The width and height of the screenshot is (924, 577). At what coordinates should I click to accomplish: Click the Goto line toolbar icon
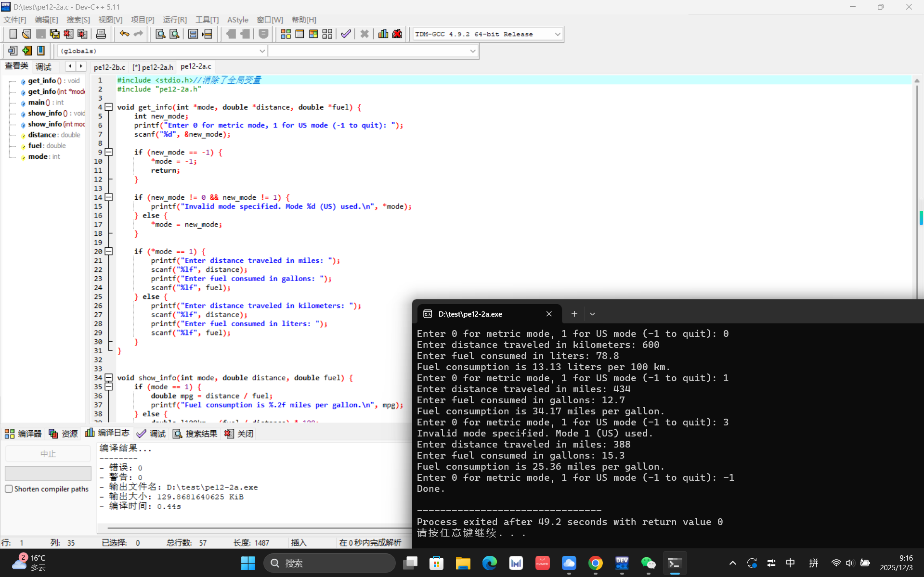tap(207, 34)
